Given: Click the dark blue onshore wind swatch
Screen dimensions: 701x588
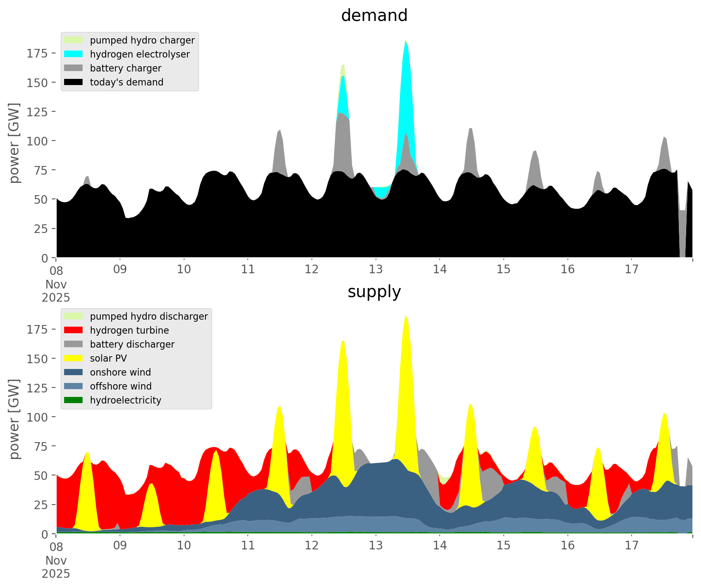Looking at the screenshot, I should click(74, 372).
